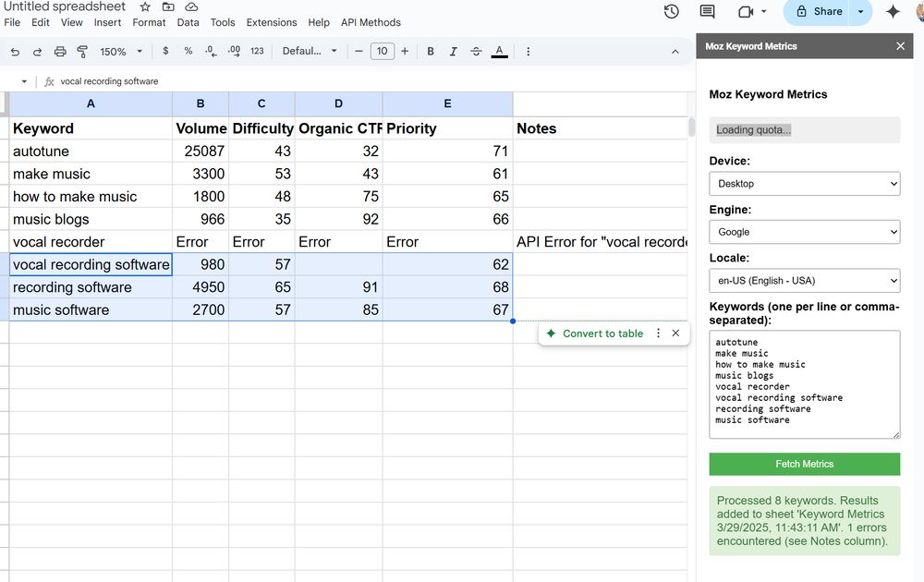The height and width of the screenshot is (582, 924).
Task: Decrease font size with minus button
Action: click(359, 51)
